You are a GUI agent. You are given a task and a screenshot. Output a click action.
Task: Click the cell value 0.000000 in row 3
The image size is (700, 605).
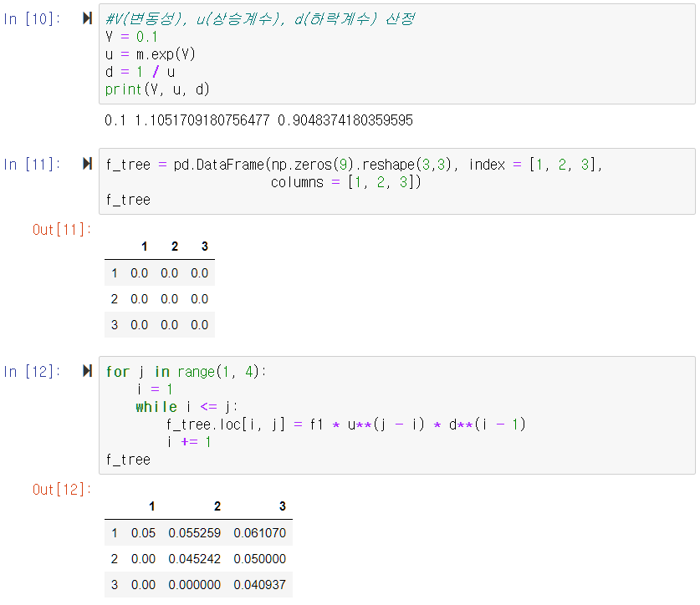(194, 584)
